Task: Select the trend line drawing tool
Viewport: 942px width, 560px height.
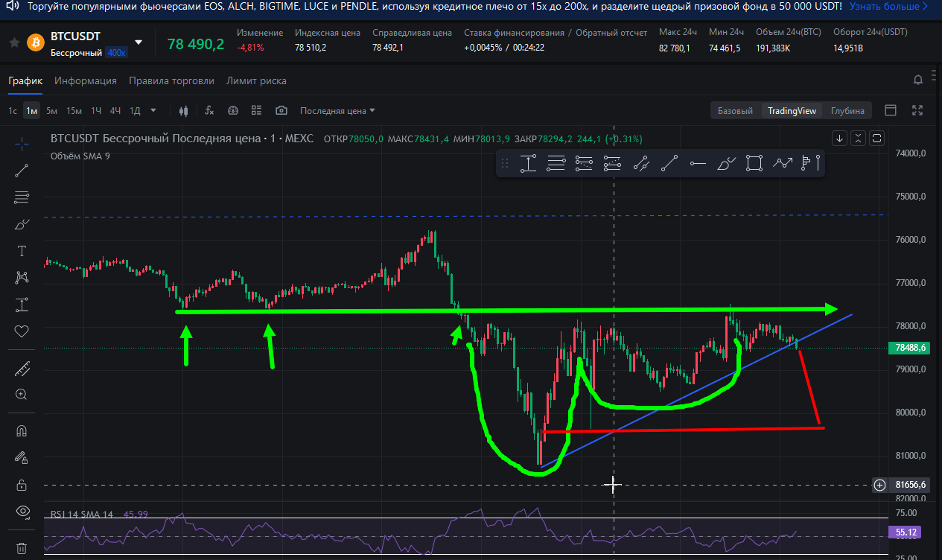Action: coord(22,171)
